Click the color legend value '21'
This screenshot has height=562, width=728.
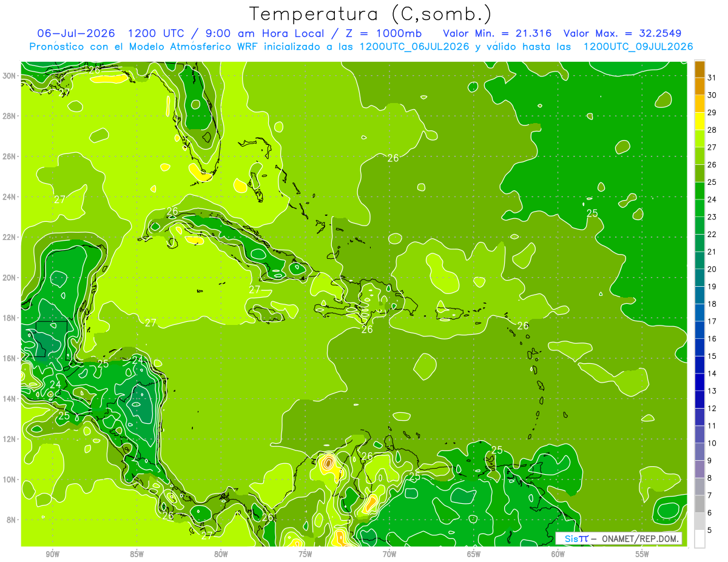tap(712, 252)
